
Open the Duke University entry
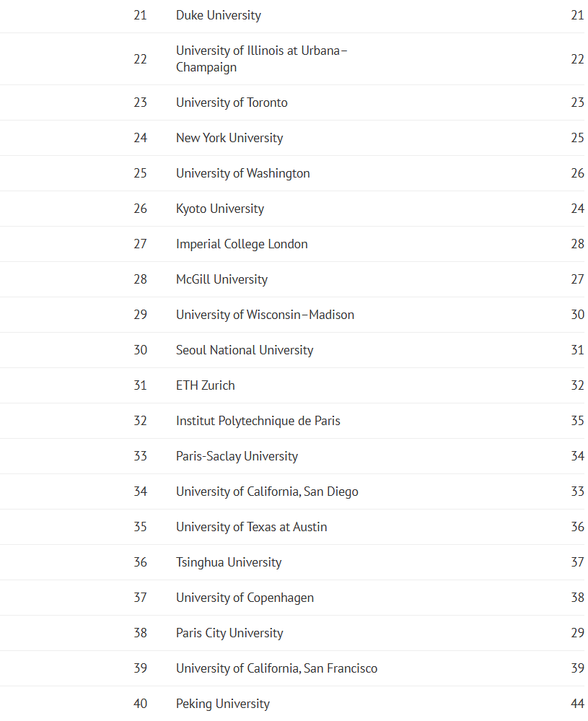[x=219, y=15]
